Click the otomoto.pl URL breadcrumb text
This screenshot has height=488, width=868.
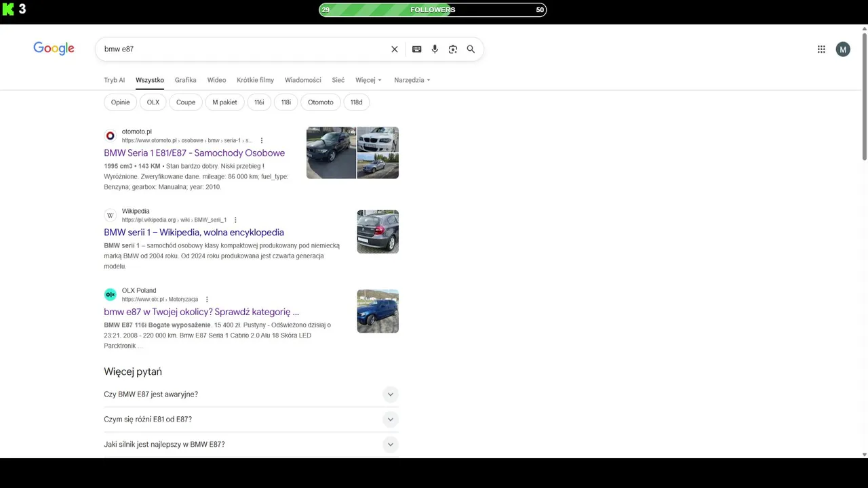point(187,140)
